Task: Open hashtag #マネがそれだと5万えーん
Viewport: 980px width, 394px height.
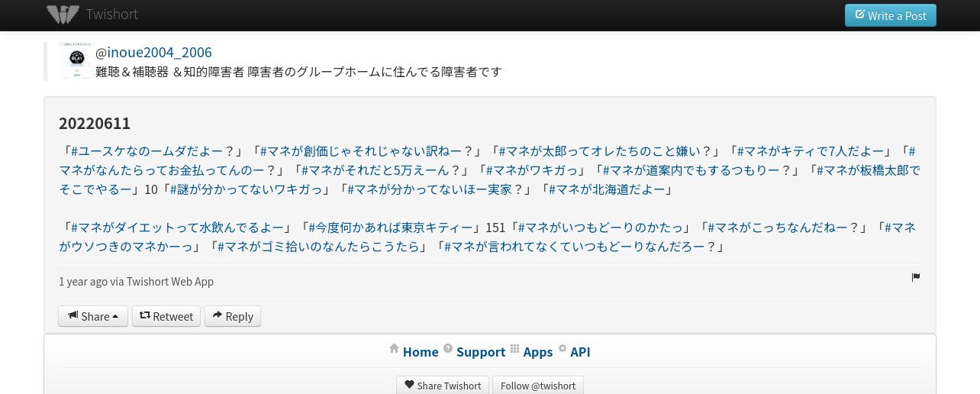Action: [x=376, y=170]
